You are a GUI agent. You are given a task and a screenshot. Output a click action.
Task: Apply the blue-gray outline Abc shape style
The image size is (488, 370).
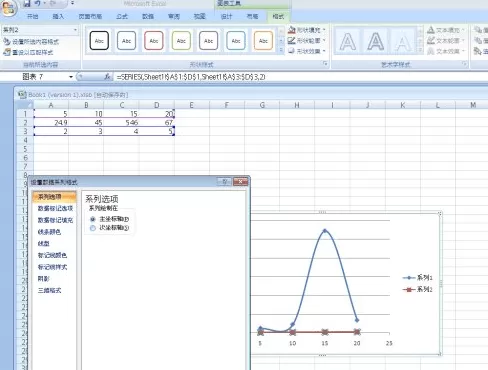pyautogui.click(x=126, y=41)
